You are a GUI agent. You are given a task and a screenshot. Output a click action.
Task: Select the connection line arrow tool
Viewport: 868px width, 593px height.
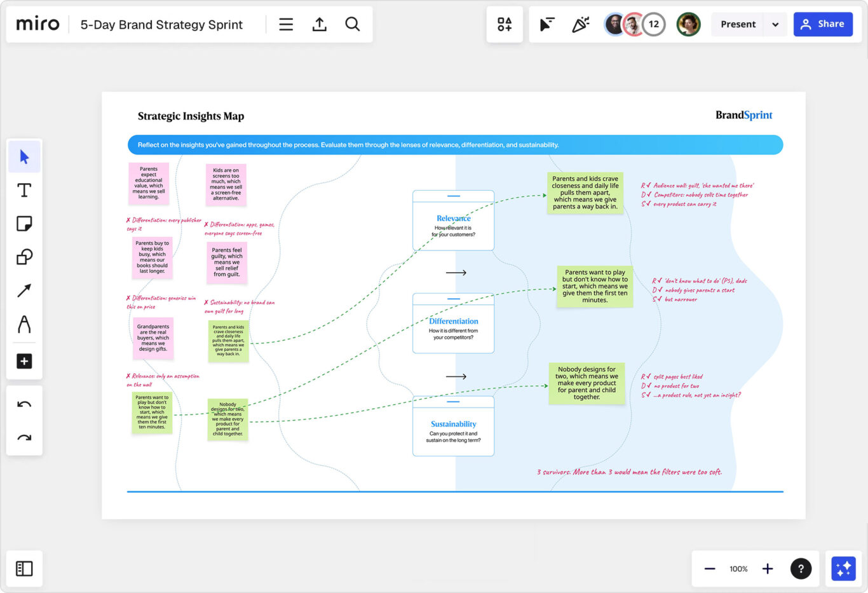pos(24,290)
